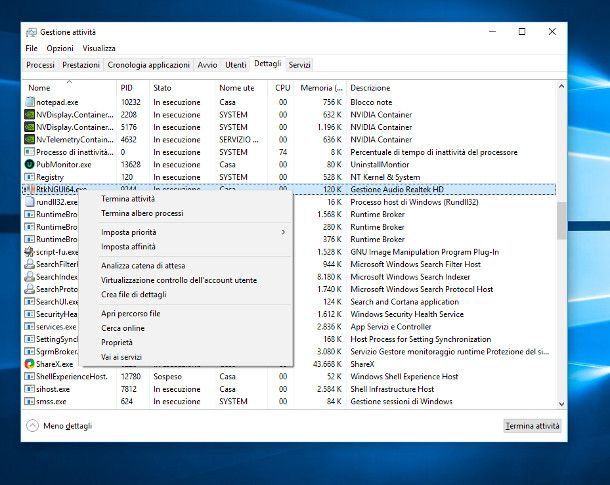Choose Termina attività in context menu

tap(128, 199)
